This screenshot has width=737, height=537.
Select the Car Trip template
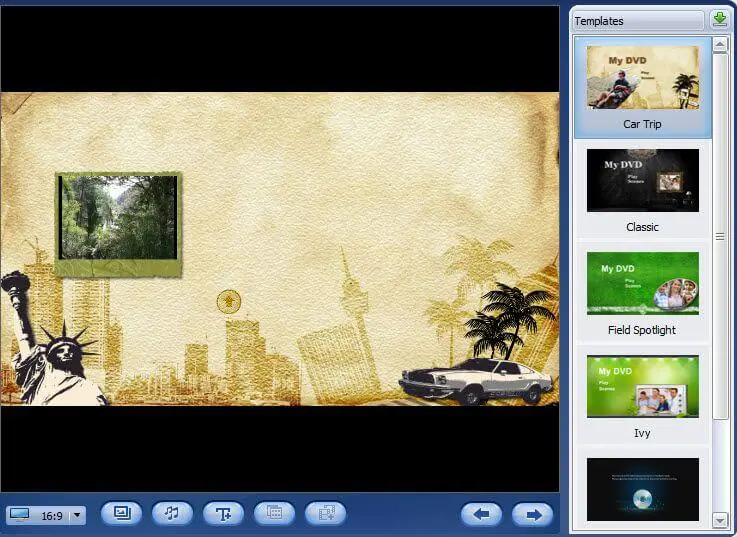pyautogui.click(x=643, y=88)
